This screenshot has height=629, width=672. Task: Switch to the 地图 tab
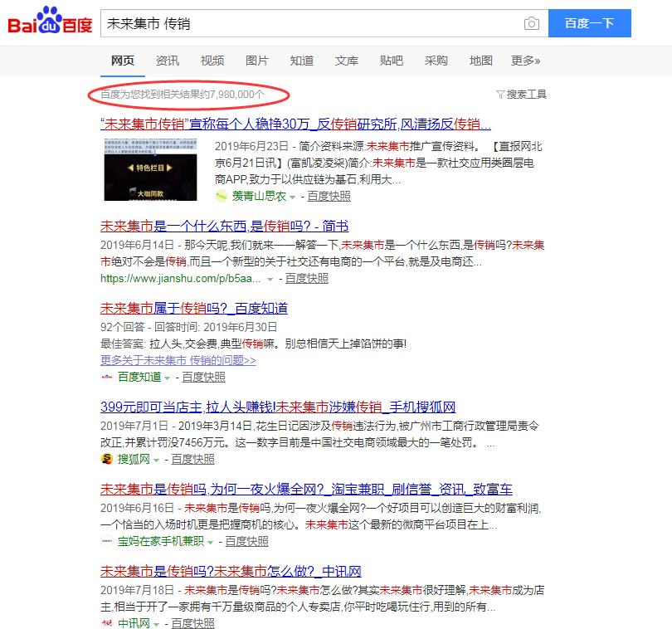click(481, 61)
